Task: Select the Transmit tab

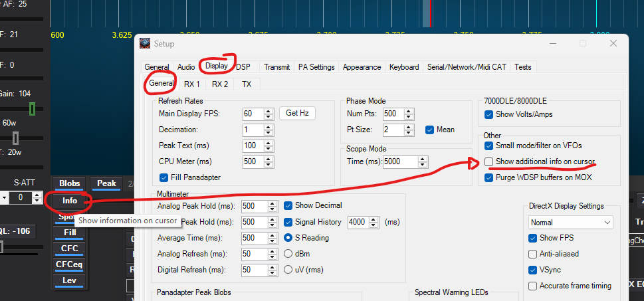Action: (277, 67)
